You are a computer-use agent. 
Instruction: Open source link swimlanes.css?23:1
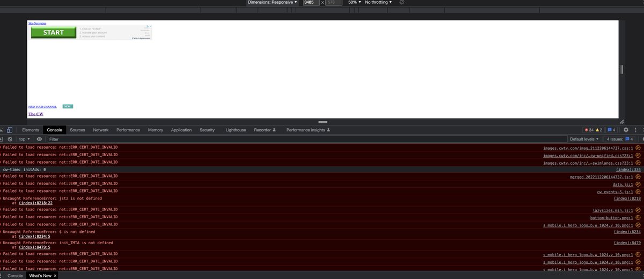(589, 163)
